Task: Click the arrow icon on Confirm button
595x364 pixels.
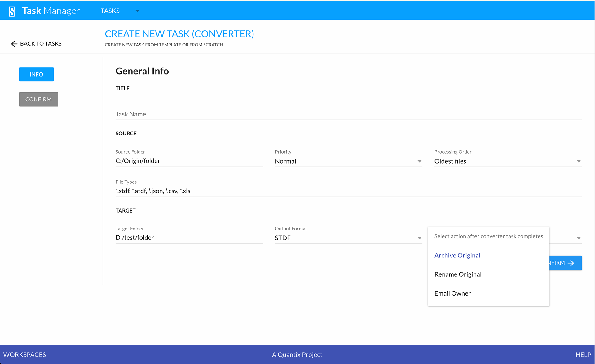Action: point(571,263)
